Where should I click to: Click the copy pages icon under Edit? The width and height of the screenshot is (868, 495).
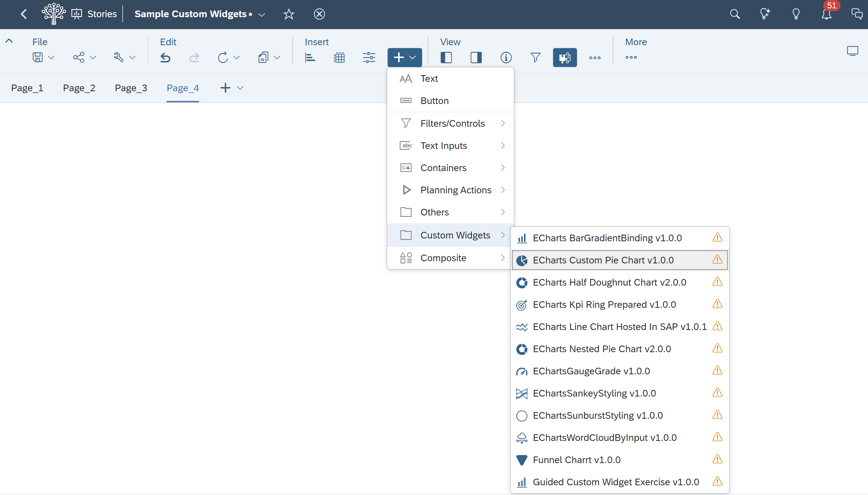coord(263,57)
